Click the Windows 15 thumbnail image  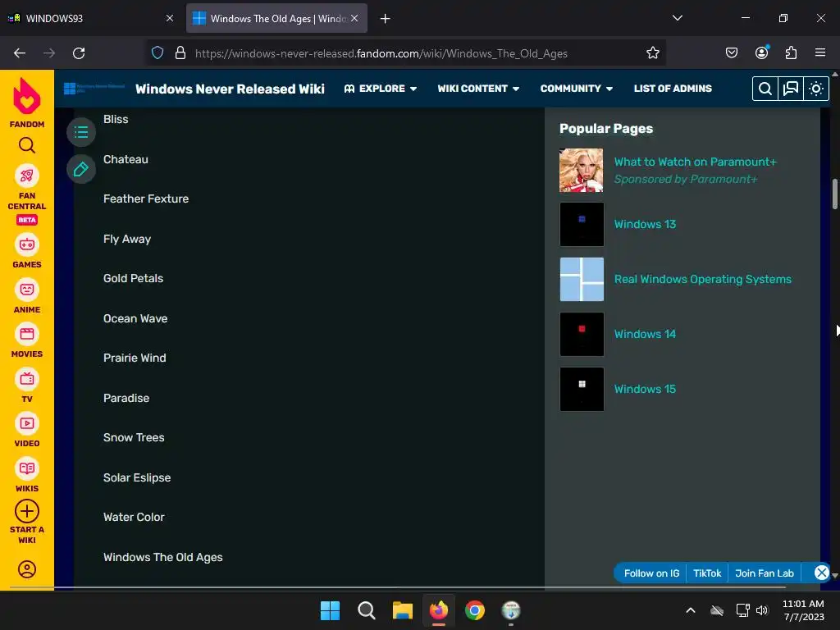point(582,389)
